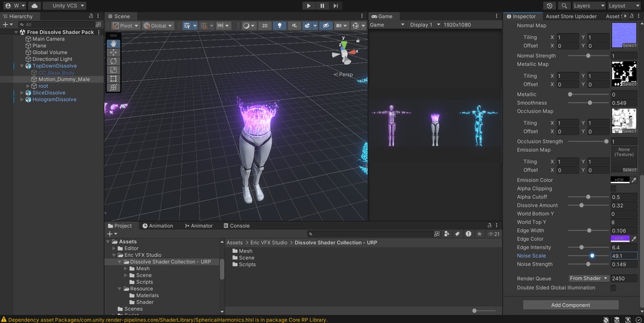Screen dimensions: 644x323
Task: Open the Scene panel options menu
Action: [x=362, y=16]
